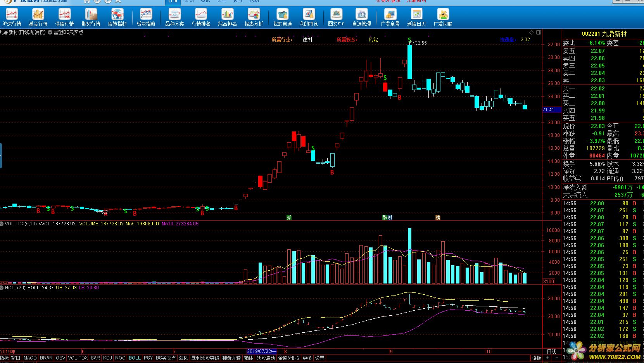Open 行情排名 ranking icon
This screenshot has height=363, width=644.
(201, 17)
